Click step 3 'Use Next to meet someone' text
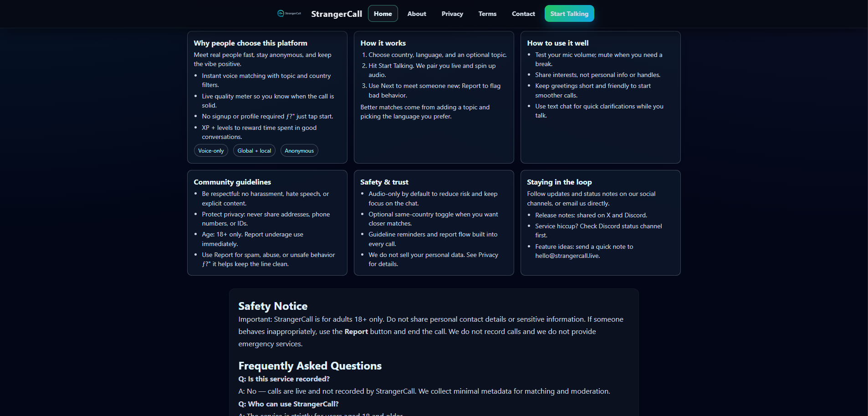The image size is (868, 416). click(434, 90)
